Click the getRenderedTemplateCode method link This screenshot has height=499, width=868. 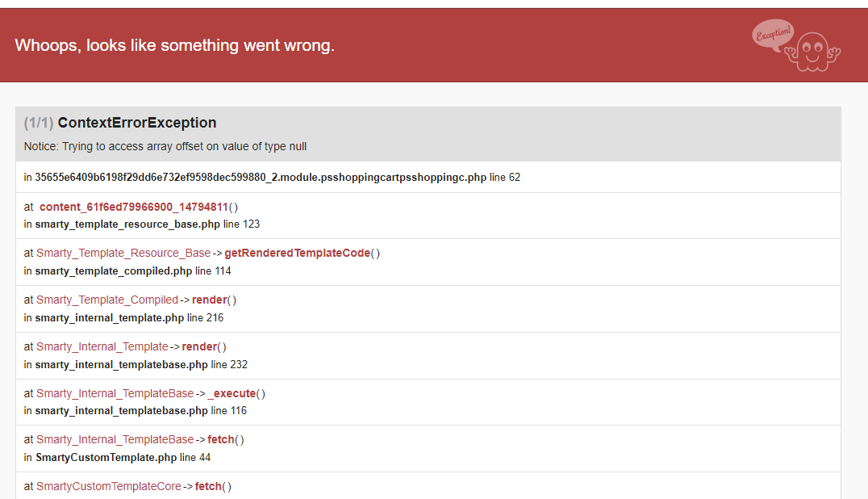pos(298,253)
